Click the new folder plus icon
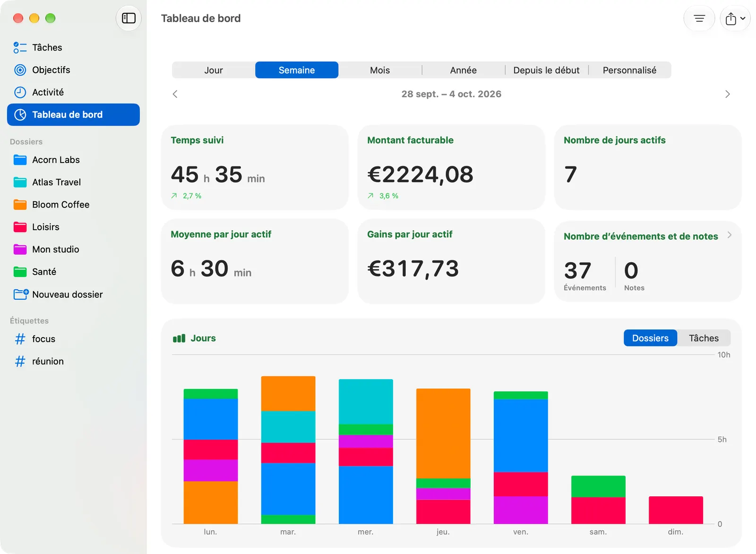Viewport: 756px width, 554px height. [21, 294]
